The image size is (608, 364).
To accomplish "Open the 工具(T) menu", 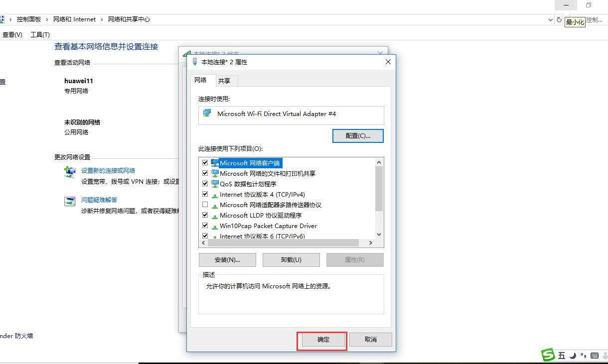I will click(x=40, y=35).
